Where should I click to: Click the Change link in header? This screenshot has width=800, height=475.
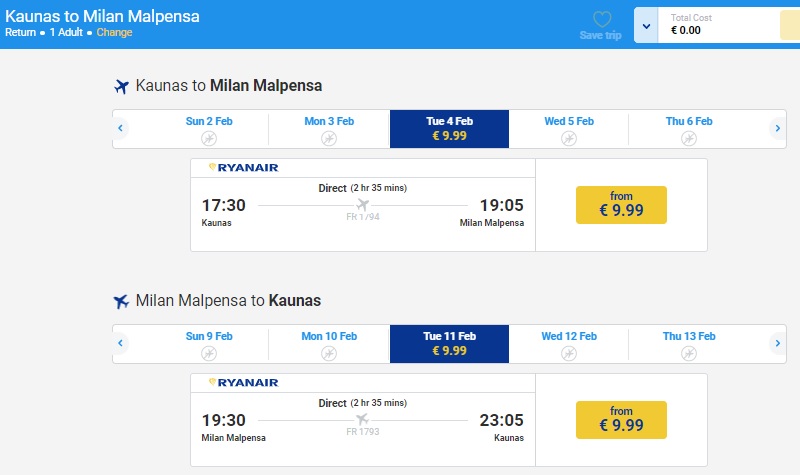pos(114,32)
